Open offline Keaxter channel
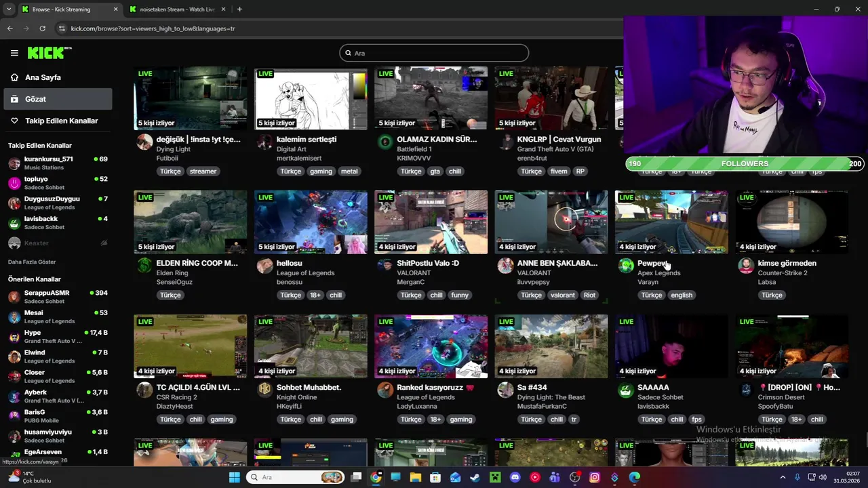868x488 pixels. [x=58, y=243]
